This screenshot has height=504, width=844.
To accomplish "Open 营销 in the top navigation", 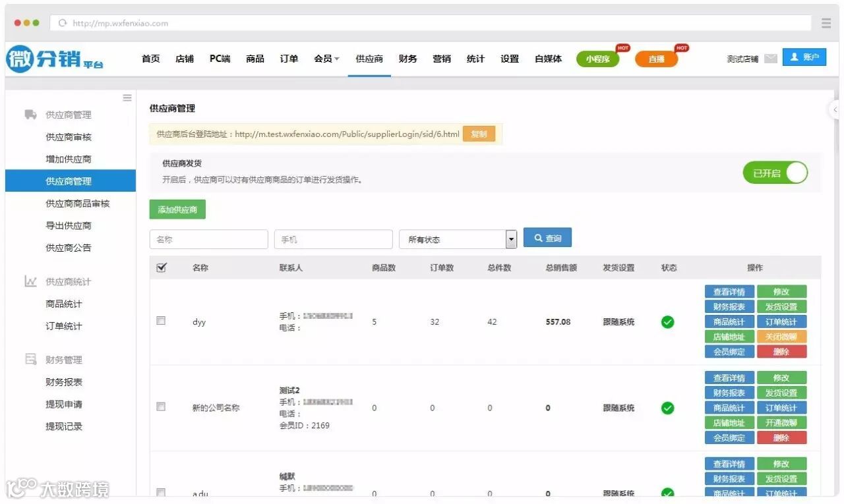I will tap(442, 59).
